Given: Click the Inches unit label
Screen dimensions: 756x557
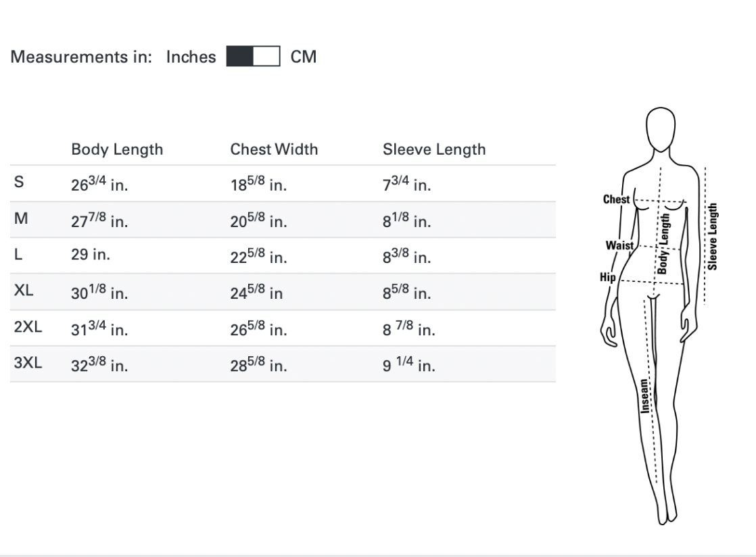Looking at the screenshot, I should tap(191, 57).
